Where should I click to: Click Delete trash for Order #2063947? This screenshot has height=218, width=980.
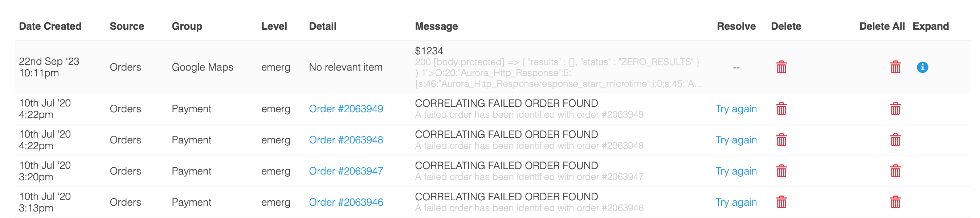point(781,171)
